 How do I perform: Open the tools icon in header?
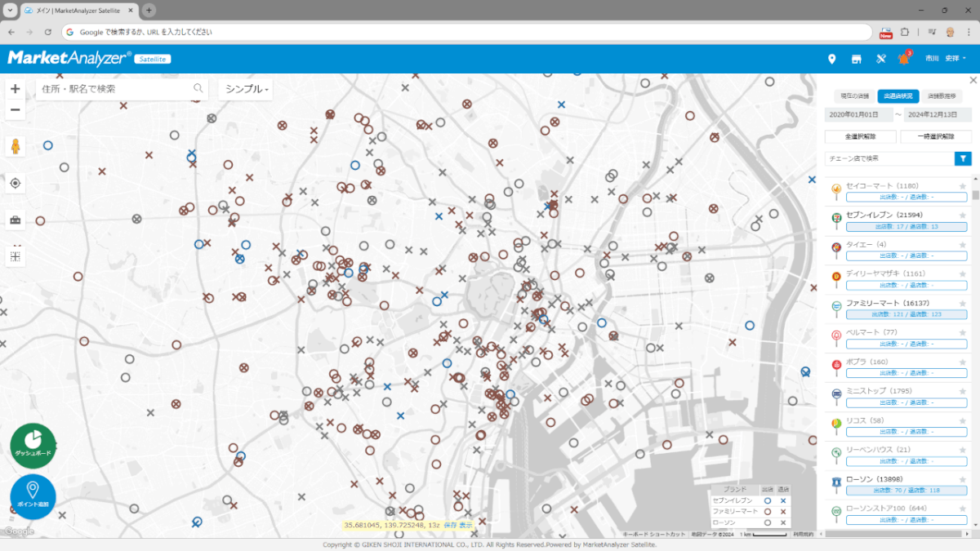(x=881, y=59)
